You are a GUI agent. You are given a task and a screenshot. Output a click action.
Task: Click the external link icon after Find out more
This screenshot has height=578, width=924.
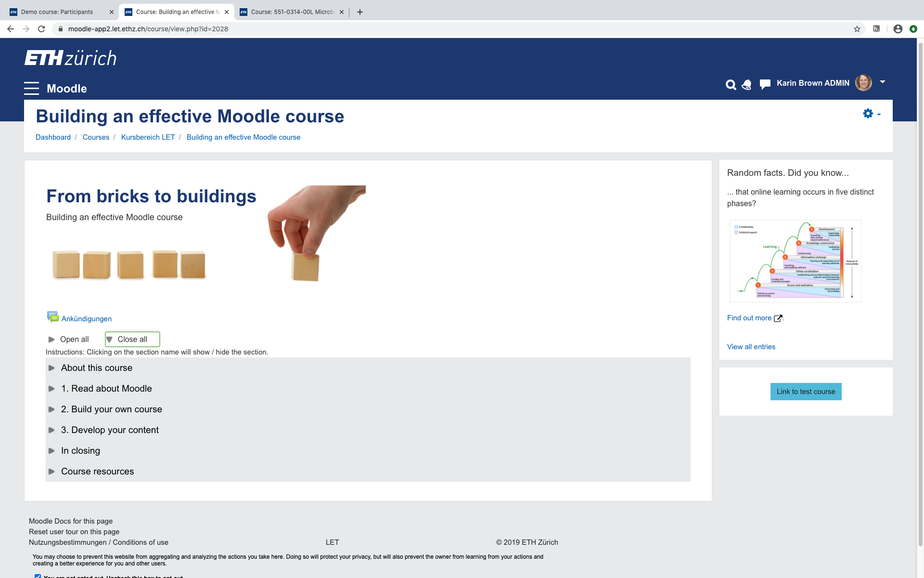[x=778, y=318]
